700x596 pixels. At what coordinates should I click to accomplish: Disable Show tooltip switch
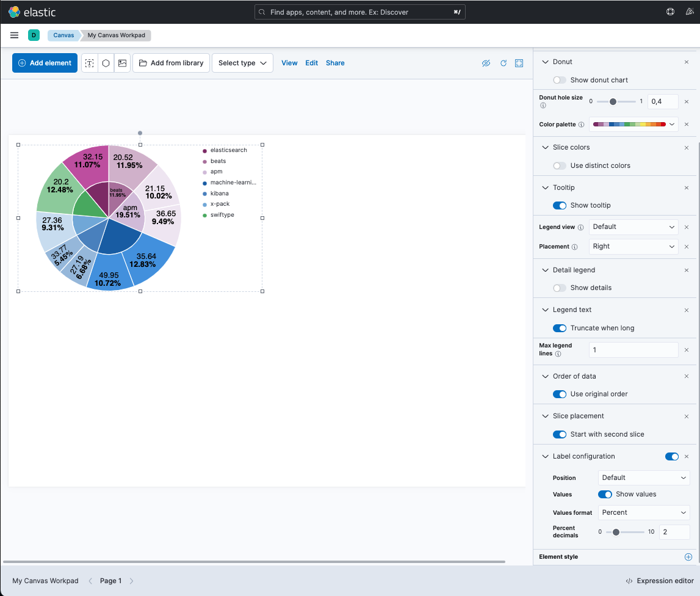click(x=560, y=206)
